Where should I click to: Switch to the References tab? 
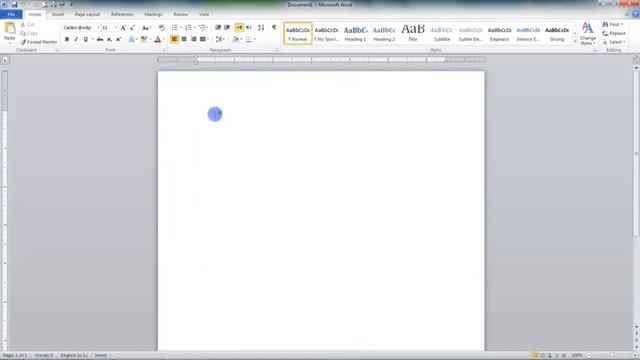click(x=122, y=14)
